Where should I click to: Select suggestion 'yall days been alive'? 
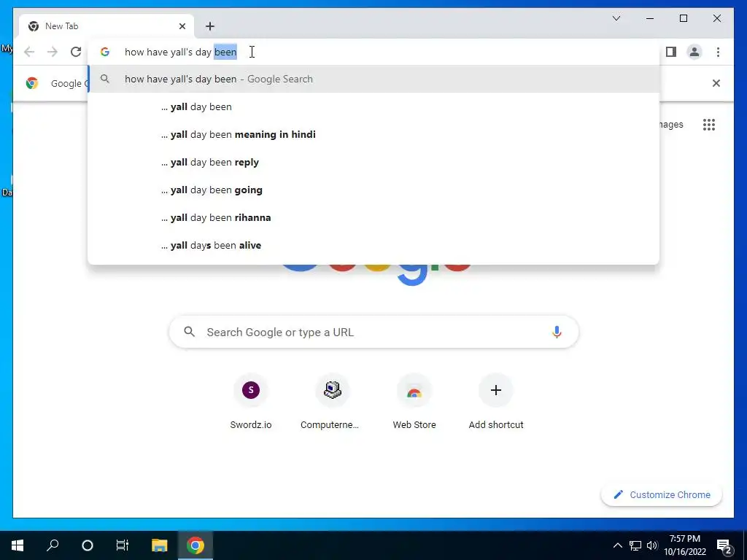click(x=374, y=245)
